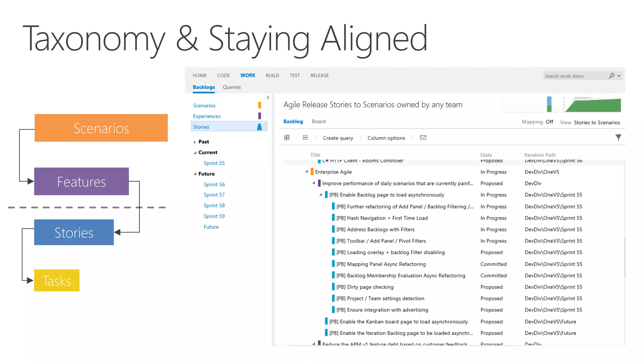Open Sprint 59 iteration

pyautogui.click(x=214, y=216)
